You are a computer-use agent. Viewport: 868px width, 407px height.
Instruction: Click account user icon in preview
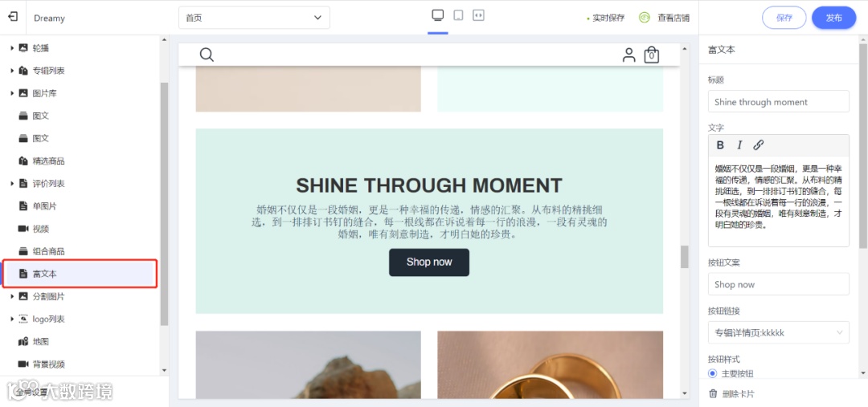[x=628, y=55]
